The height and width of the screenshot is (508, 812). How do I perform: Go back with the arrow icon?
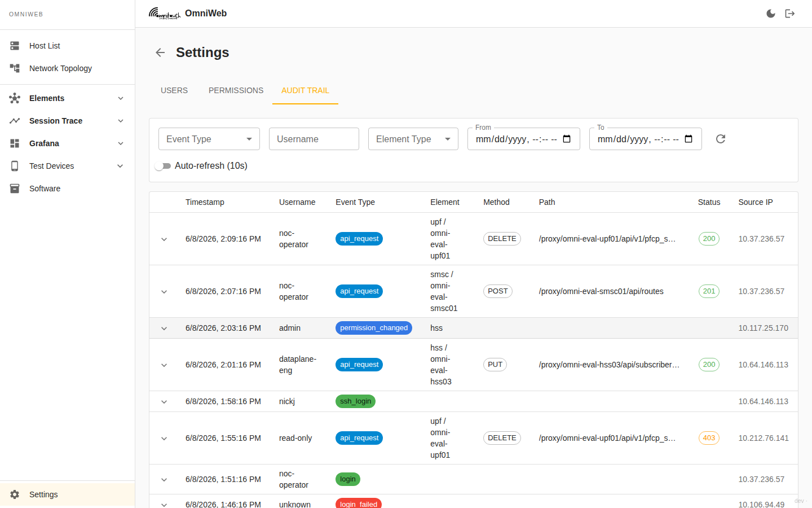coord(160,52)
